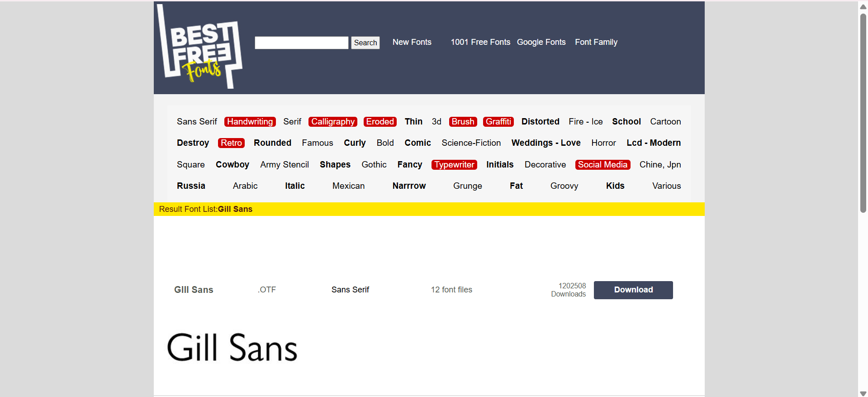Image resolution: width=868 pixels, height=397 pixels.
Task: Open the Serif category
Action: pos(292,122)
